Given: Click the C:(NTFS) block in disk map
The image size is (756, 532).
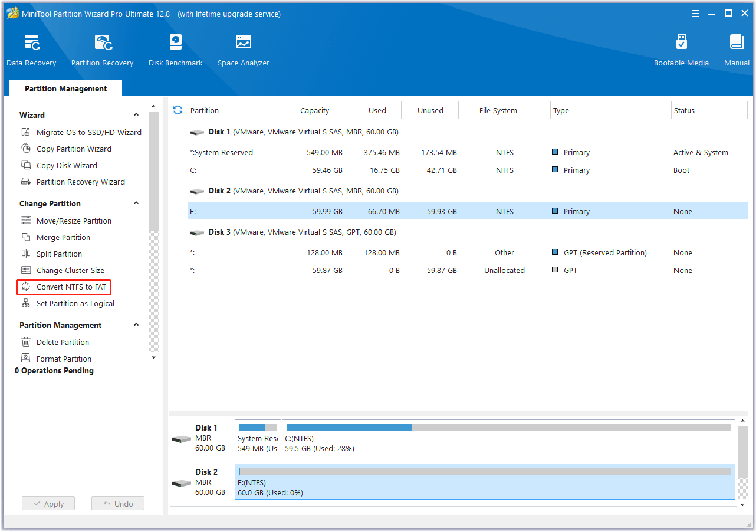Looking at the screenshot, I should [x=508, y=438].
